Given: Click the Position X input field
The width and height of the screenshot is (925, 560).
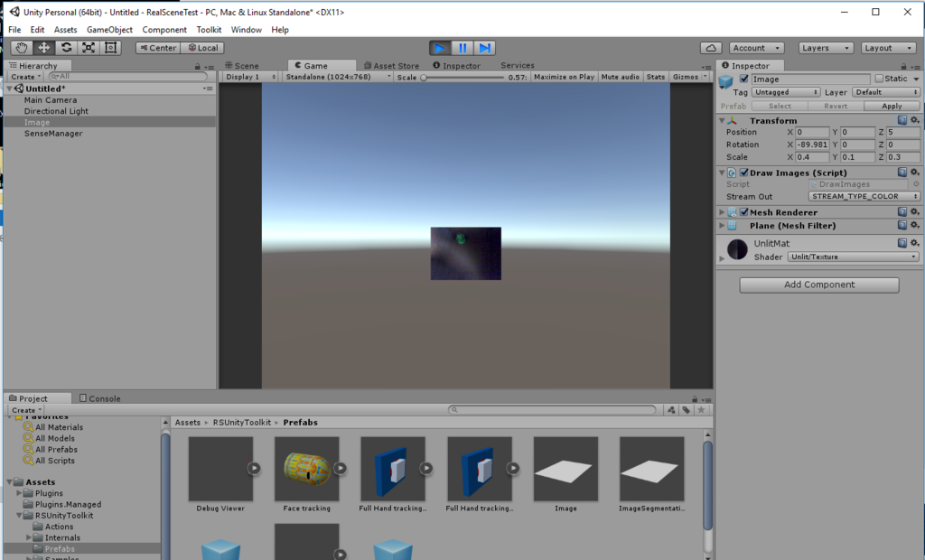Looking at the screenshot, I should click(812, 132).
